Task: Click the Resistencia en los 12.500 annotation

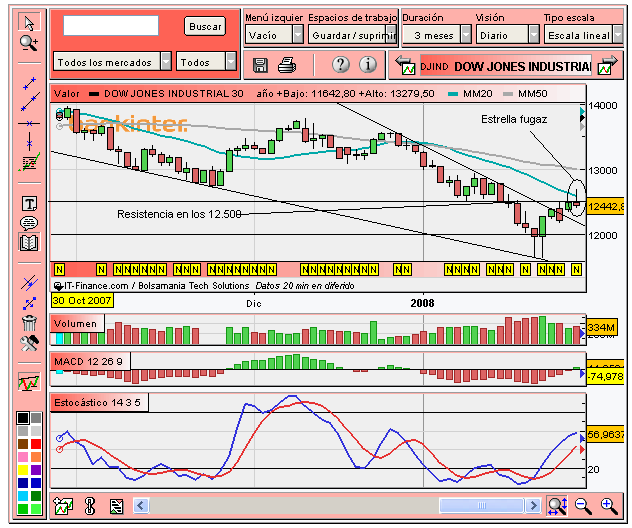Action: point(179,214)
